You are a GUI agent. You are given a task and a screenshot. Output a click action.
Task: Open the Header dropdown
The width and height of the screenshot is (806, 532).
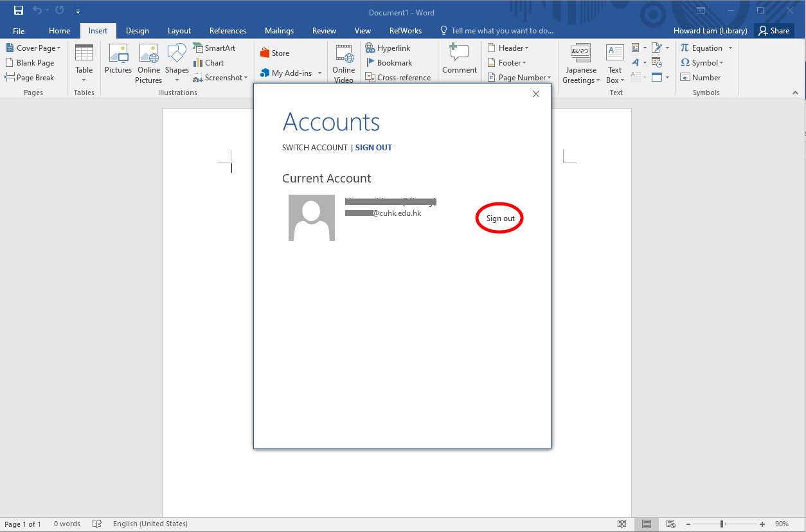(508, 48)
